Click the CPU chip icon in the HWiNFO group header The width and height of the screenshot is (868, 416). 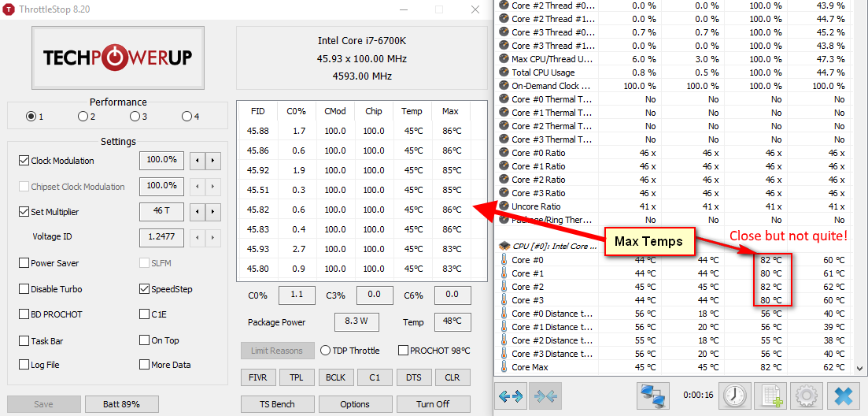point(504,246)
